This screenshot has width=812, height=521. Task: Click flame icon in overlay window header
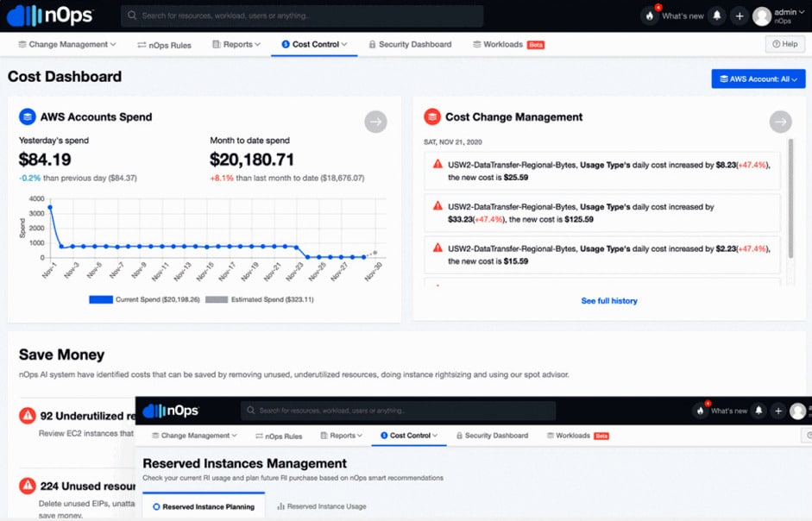[x=700, y=411]
